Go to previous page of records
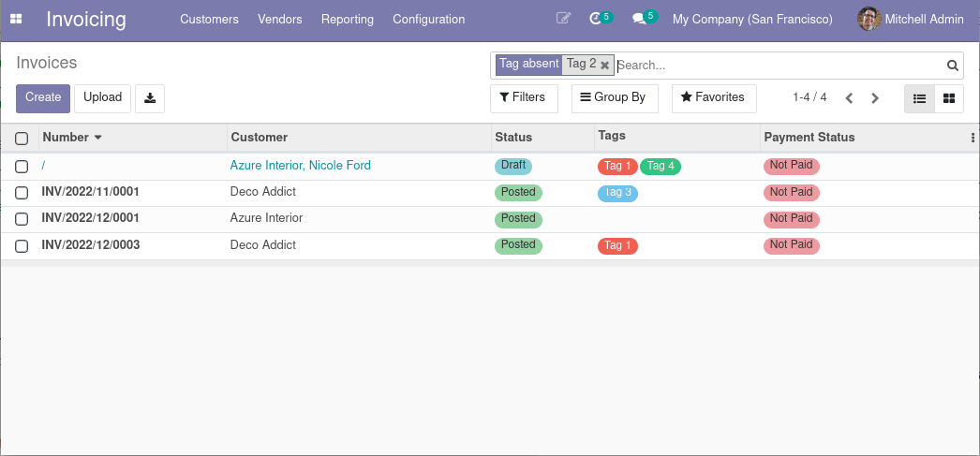 coord(849,98)
